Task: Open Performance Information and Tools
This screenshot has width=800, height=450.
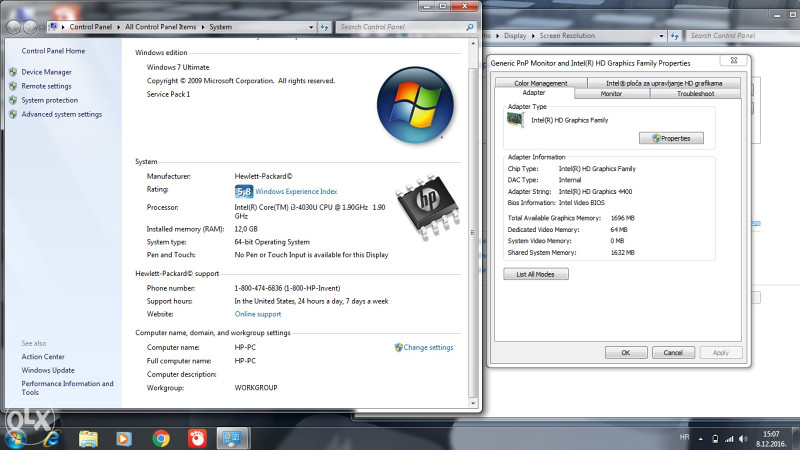Action: pyautogui.click(x=67, y=388)
